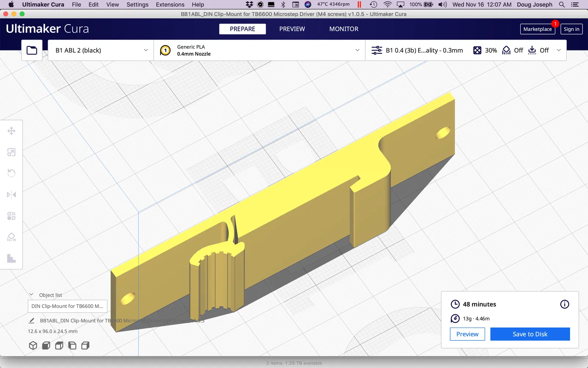Open the Marketplace
The height and width of the screenshot is (368, 588).
point(538,29)
